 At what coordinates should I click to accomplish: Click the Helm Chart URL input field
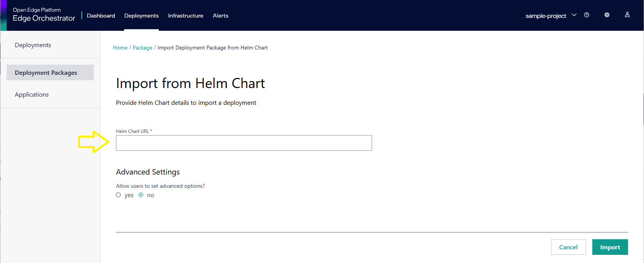click(x=244, y=143)
